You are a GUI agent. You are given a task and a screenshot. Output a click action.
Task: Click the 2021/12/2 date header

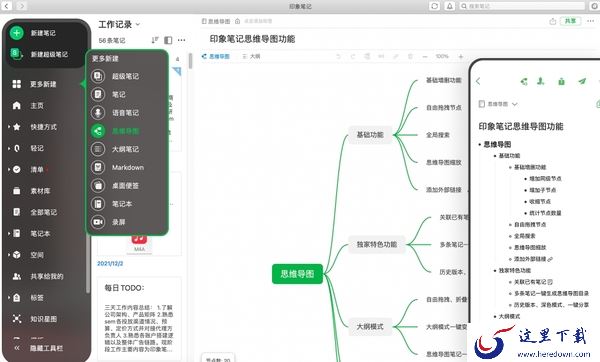(x=110, y=263)
